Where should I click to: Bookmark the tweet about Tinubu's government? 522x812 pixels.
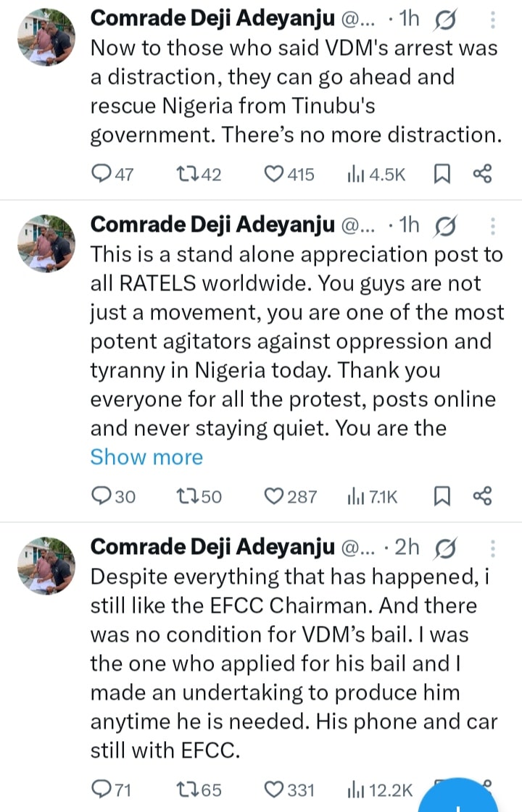442,174
